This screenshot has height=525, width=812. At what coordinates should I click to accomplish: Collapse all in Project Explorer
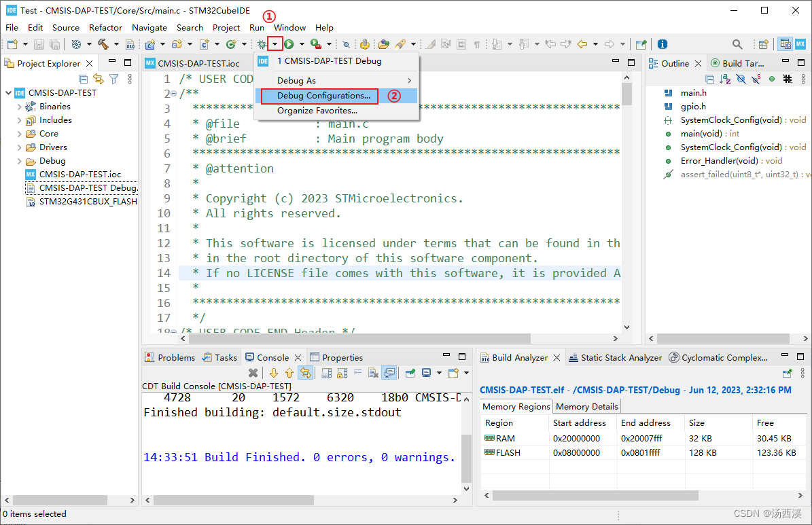[x=83, y=79]
